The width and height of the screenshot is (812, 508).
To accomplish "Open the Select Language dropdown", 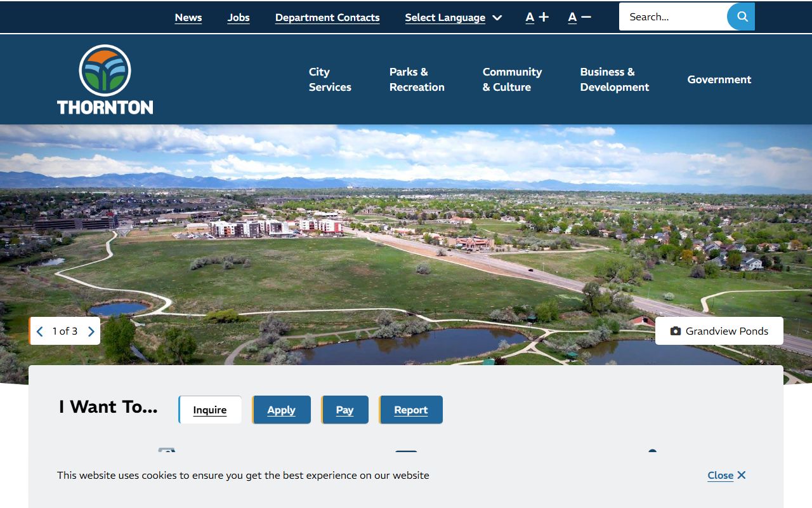I will pos(453,18).
